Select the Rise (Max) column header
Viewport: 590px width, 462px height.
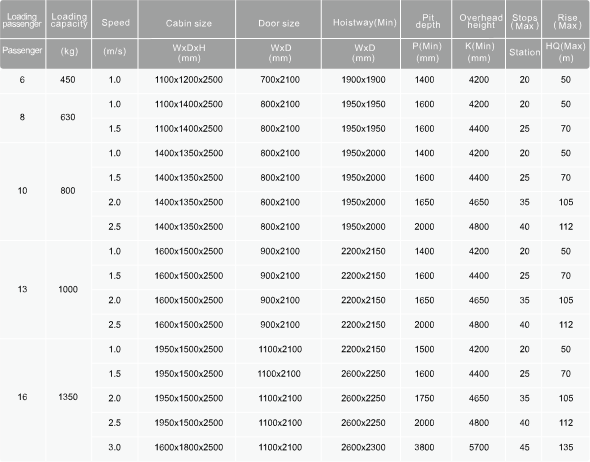click(566, 20)
